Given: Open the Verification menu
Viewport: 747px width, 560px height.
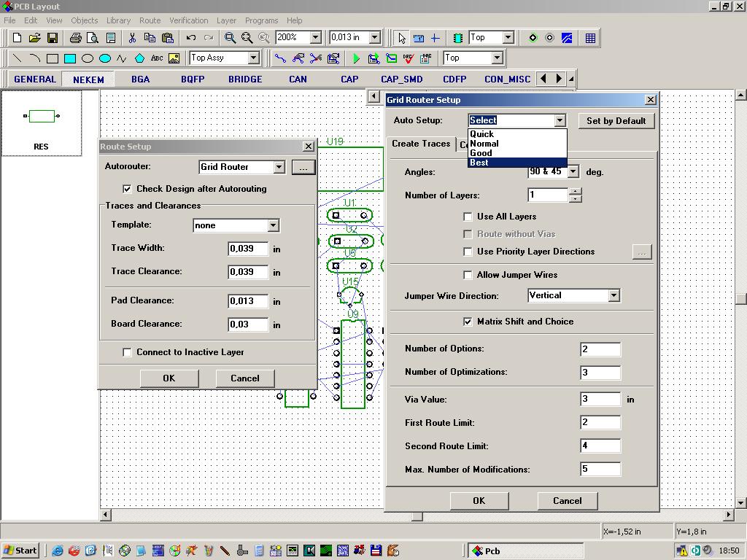Looking at the screenshot, I should 189,20.
